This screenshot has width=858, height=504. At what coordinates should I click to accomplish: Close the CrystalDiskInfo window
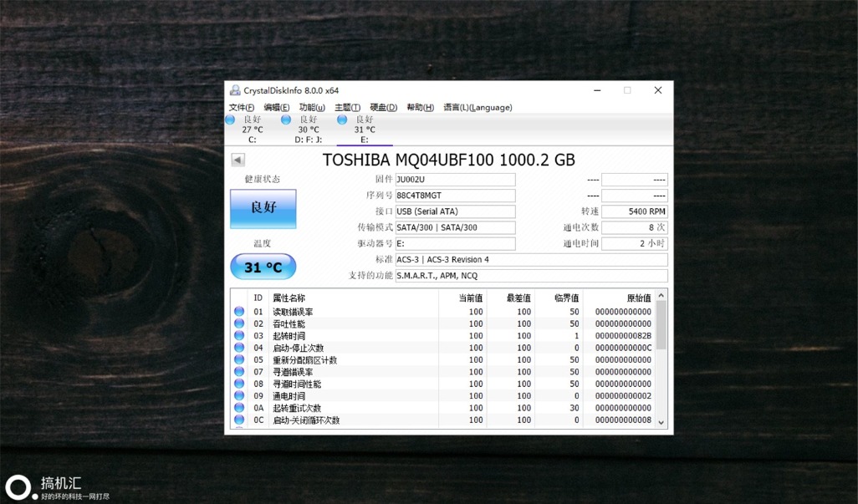click(x=658, y=90)
